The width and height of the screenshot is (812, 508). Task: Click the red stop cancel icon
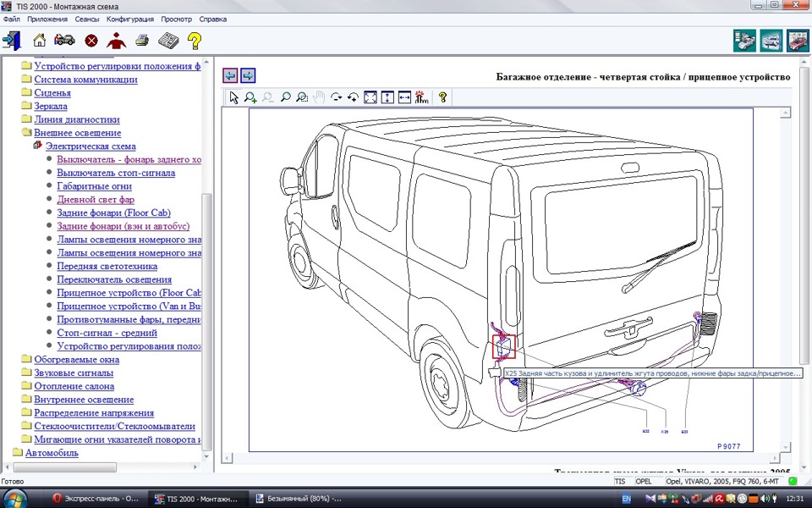pos(91,41)
